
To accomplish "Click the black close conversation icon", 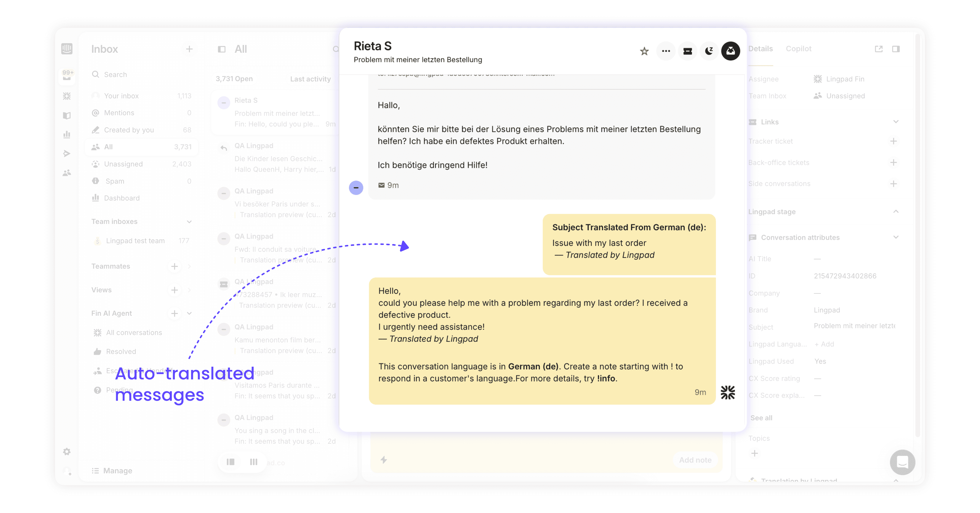I will coord(731,51).
